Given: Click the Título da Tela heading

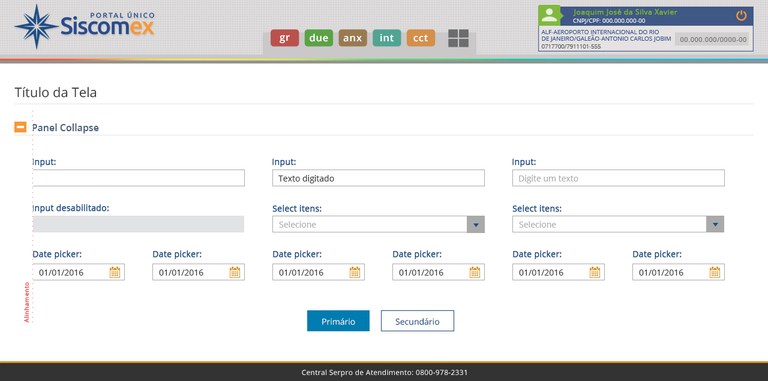Looking at the screenshot, I should pos(55,93).
